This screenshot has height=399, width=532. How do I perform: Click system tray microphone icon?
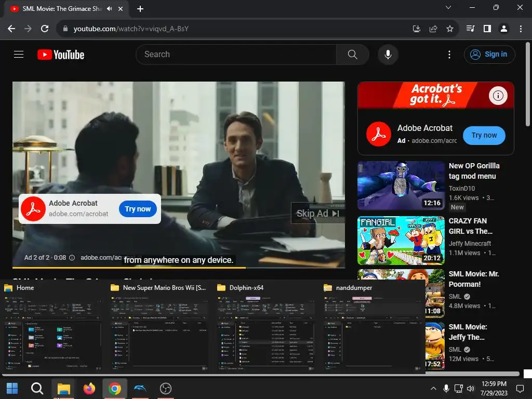tap(446, 389)
